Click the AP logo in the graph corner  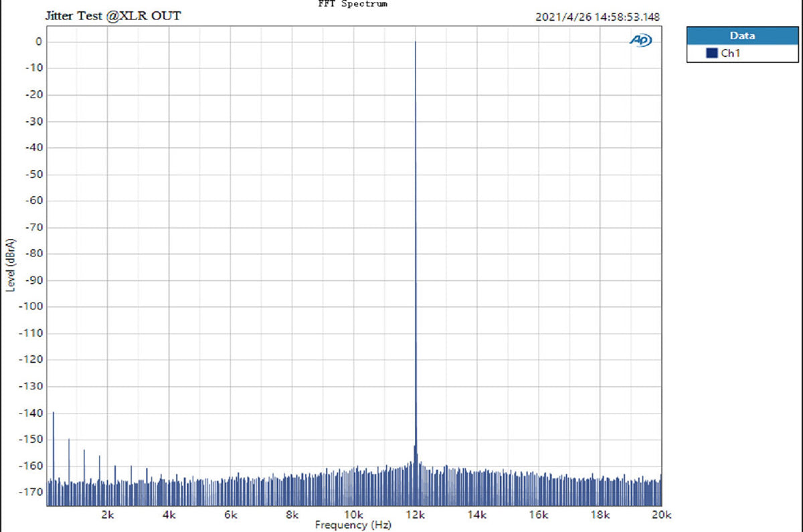640,41
